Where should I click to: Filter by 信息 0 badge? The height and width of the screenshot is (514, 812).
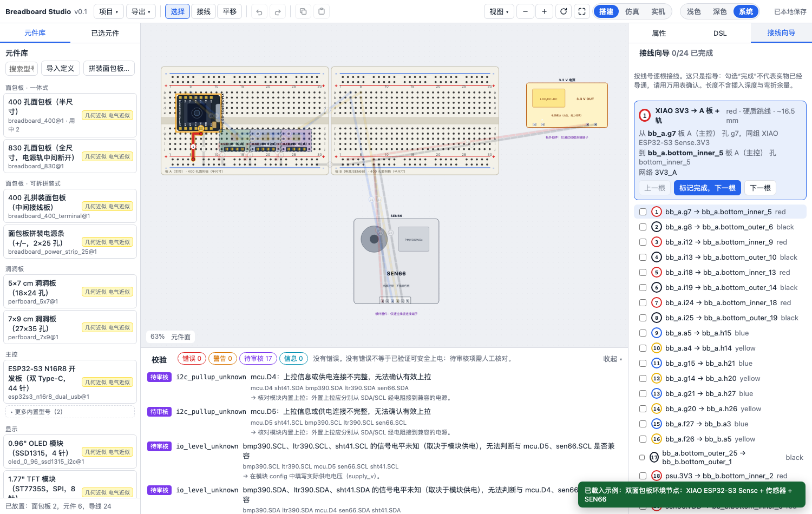293,359
